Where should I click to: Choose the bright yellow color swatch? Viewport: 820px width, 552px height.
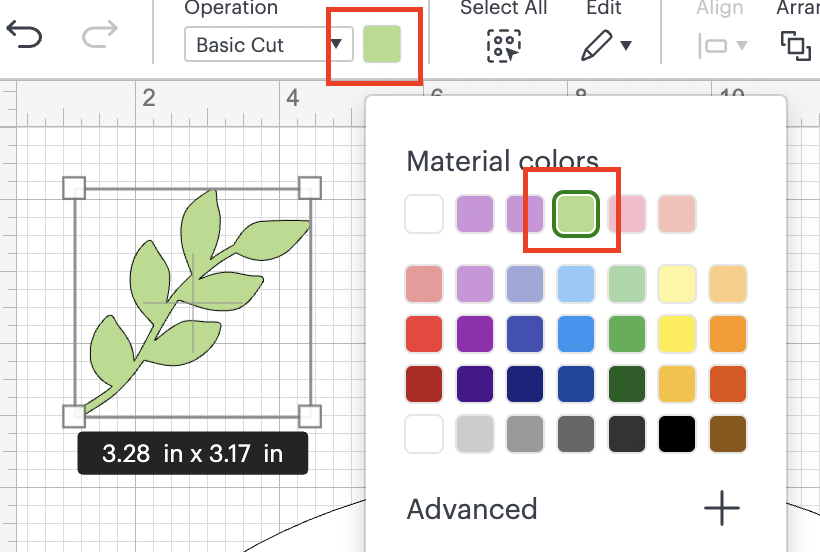[x=677, y=334]
